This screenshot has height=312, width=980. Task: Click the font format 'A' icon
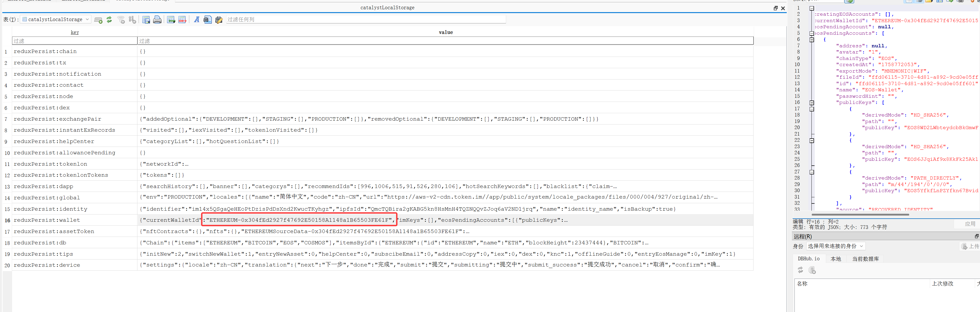(x=197, y=20)
